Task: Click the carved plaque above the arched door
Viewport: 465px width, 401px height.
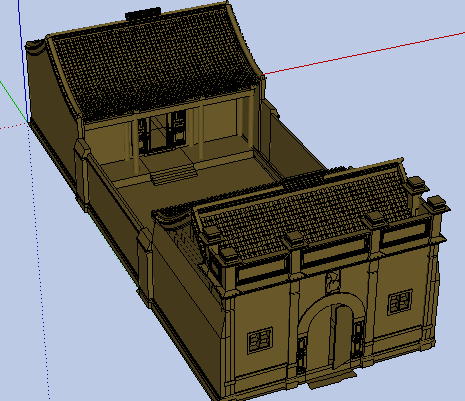Action: [x=332, y=281]
